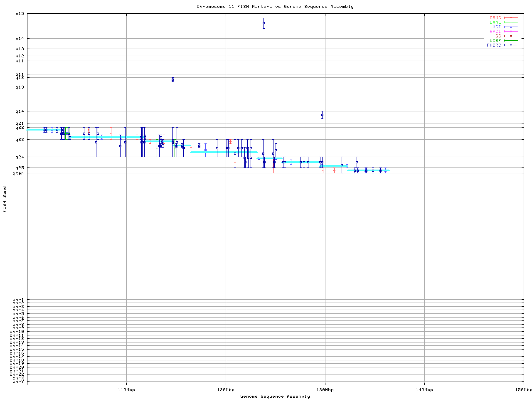Image resolution: width=532 pixels, height=399 pixels.
Task: Click the UCSF legend line marker
Action: tap(511, 41)
